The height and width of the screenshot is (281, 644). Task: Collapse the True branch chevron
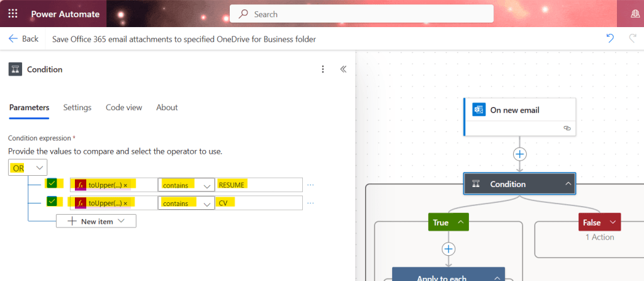click(460, 222)
